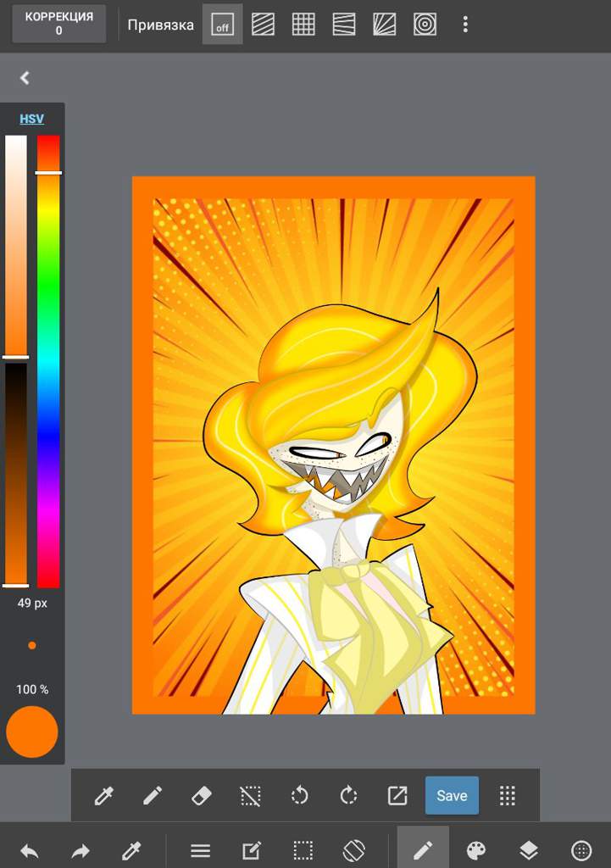This screenshot has height=868, width=611.
Task: Enable vanishing point snap guide
Action: pos(384,25)
